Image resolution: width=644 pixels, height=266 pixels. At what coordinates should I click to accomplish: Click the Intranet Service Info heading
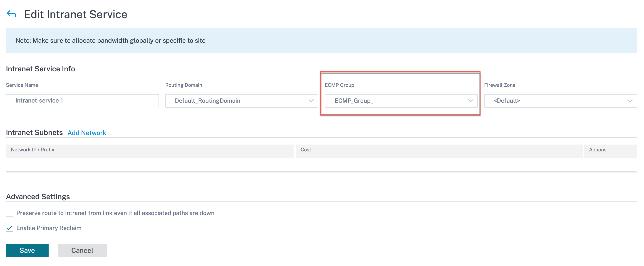(x=40, y=69)
